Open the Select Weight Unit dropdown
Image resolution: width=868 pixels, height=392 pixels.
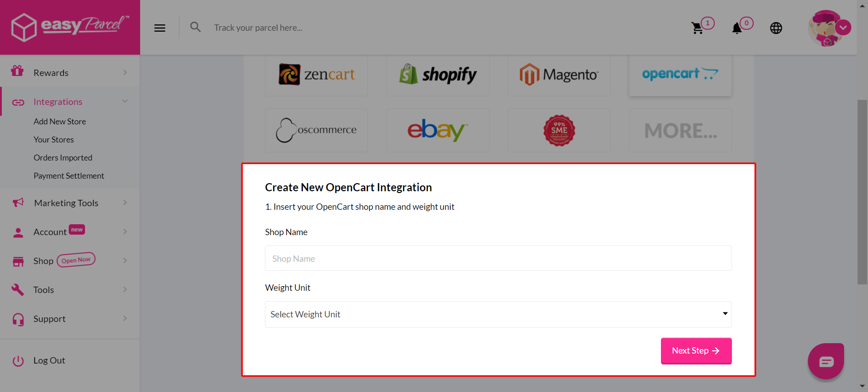click(498, 314)
